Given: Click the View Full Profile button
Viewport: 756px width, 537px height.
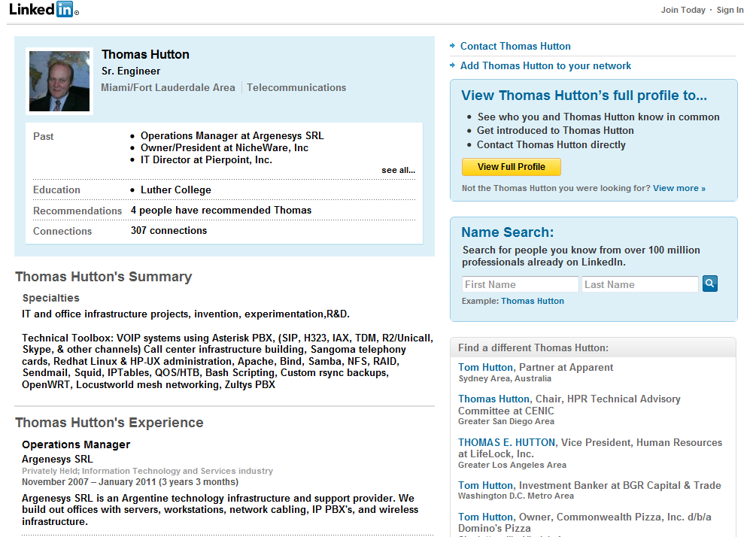Looking at the screenshot, I should click(x=511, y=167).
